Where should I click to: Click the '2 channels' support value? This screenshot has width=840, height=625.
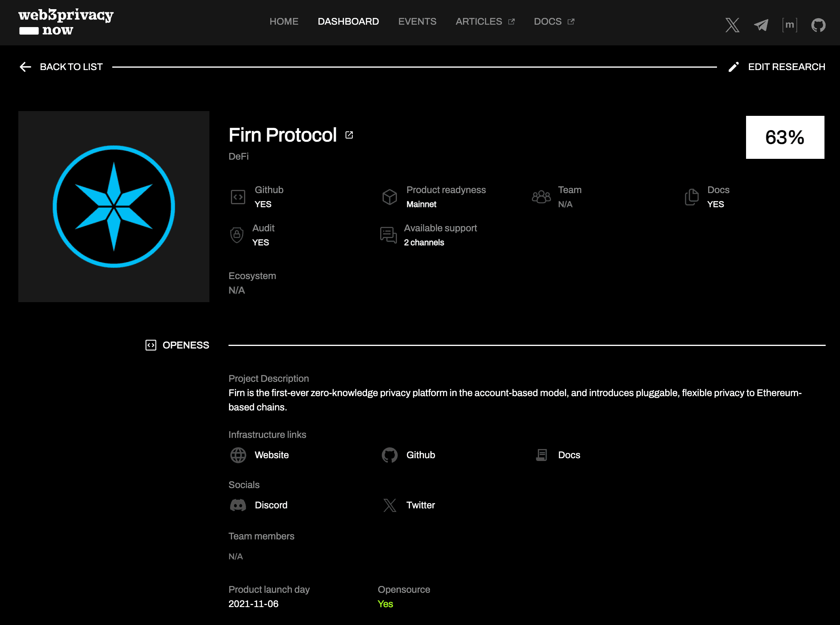[424, 242]
